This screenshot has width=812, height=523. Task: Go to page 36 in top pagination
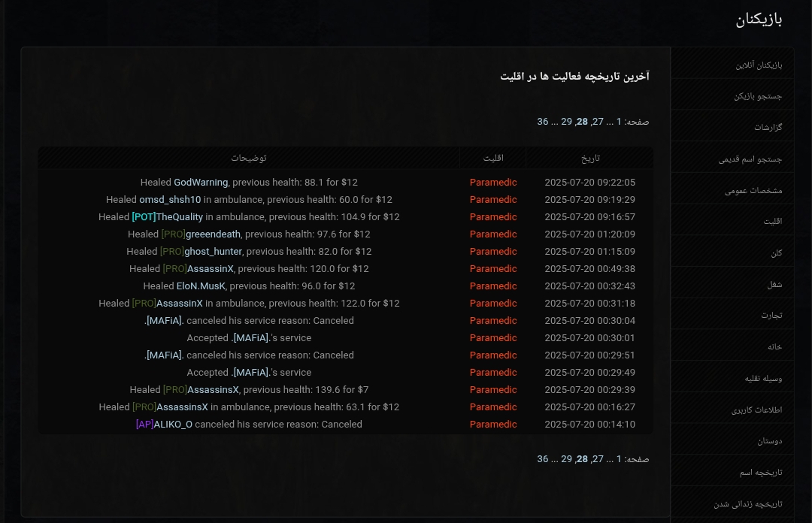point(543,122)
